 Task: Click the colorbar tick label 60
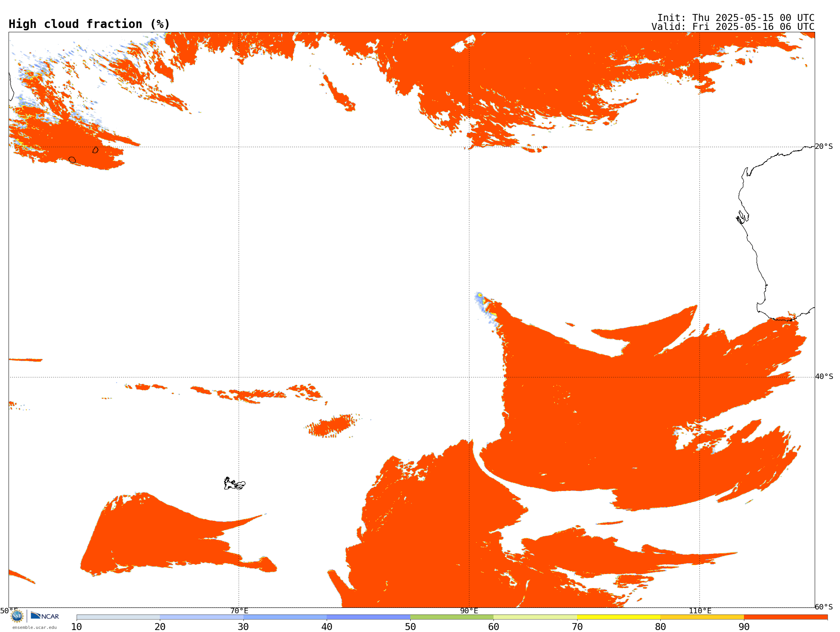click(493, 627)
